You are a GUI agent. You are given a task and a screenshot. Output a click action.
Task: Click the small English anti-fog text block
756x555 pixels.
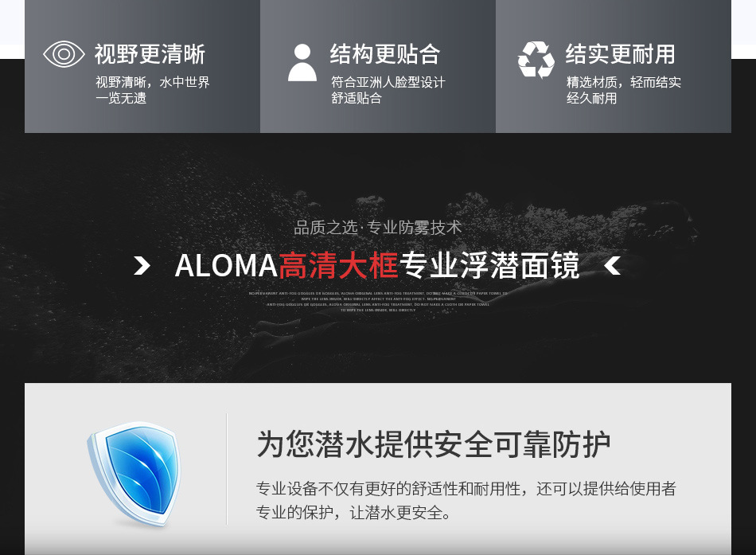pyautogui.click(x=378, y=302)
